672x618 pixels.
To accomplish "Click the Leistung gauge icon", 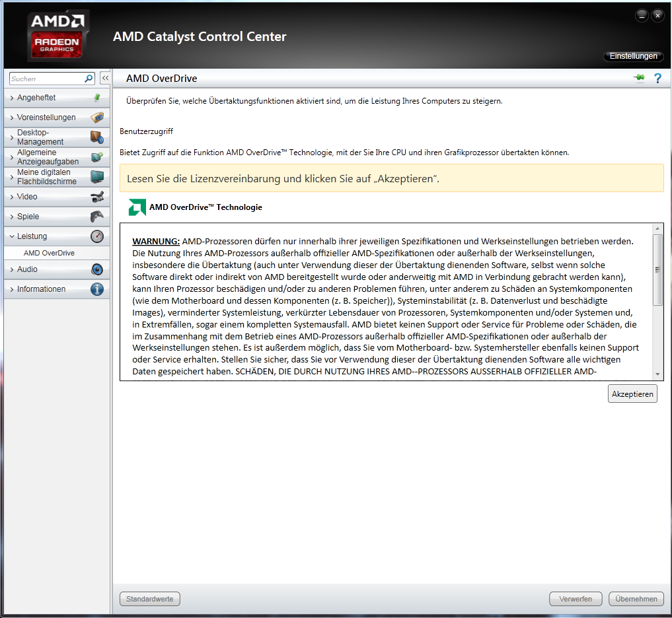I will [97, 236].
